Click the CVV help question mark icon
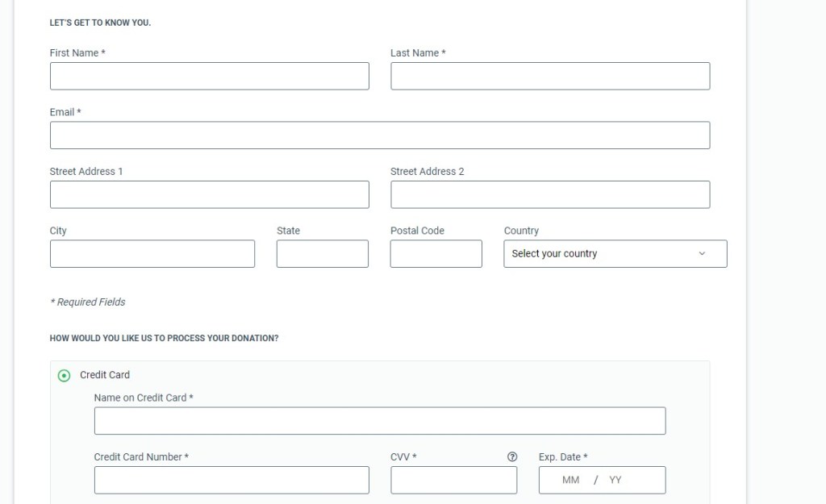This screenshot has width=826, height=504. [x=512, y=456]
